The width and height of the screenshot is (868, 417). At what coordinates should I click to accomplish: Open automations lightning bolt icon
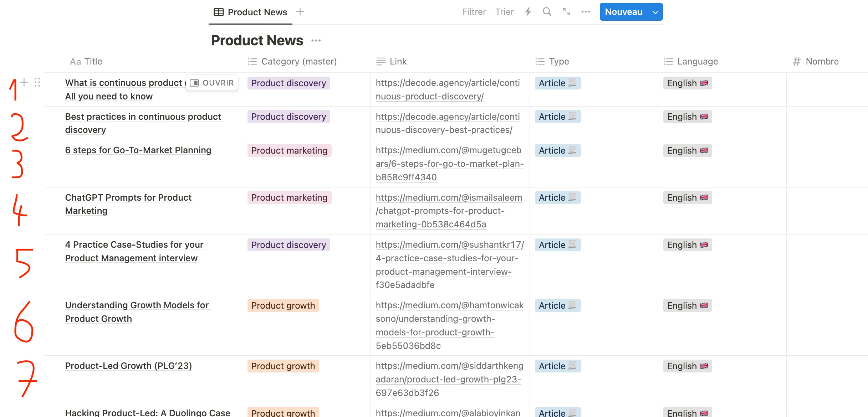tap(528, 12)
